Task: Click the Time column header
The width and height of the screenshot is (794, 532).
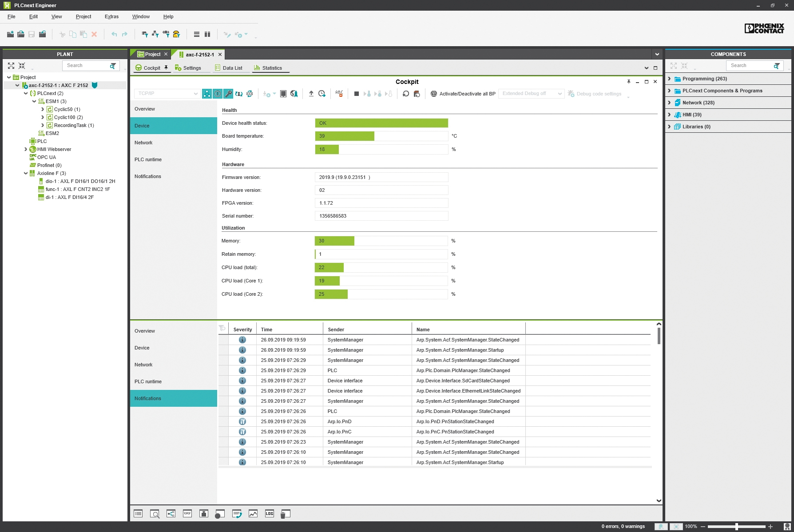Action: [x=290, y=330]
